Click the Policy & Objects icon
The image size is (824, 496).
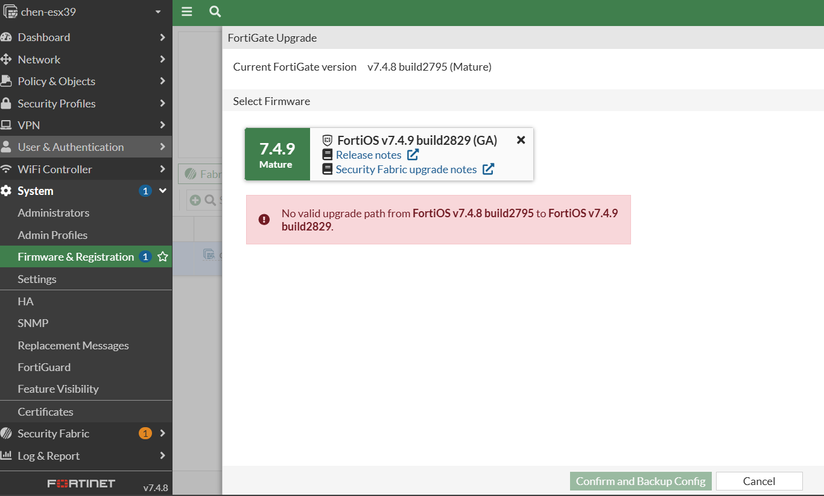6,81
